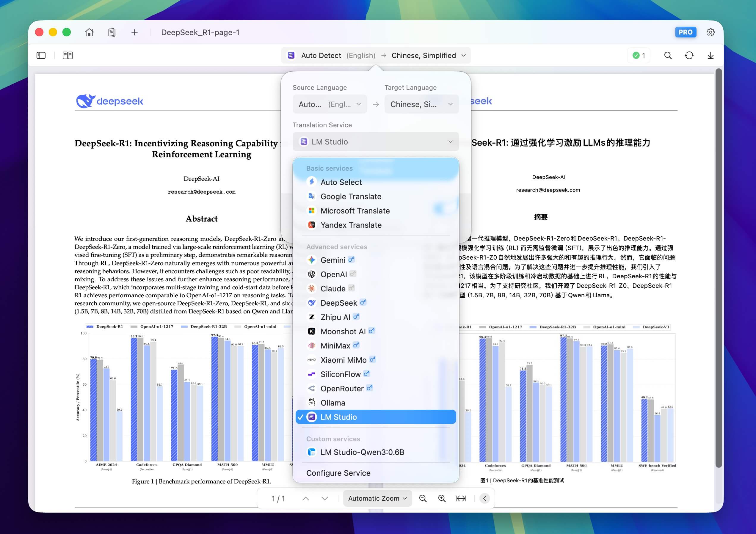Go to the home screen via house icon

[x=89, y=32]
